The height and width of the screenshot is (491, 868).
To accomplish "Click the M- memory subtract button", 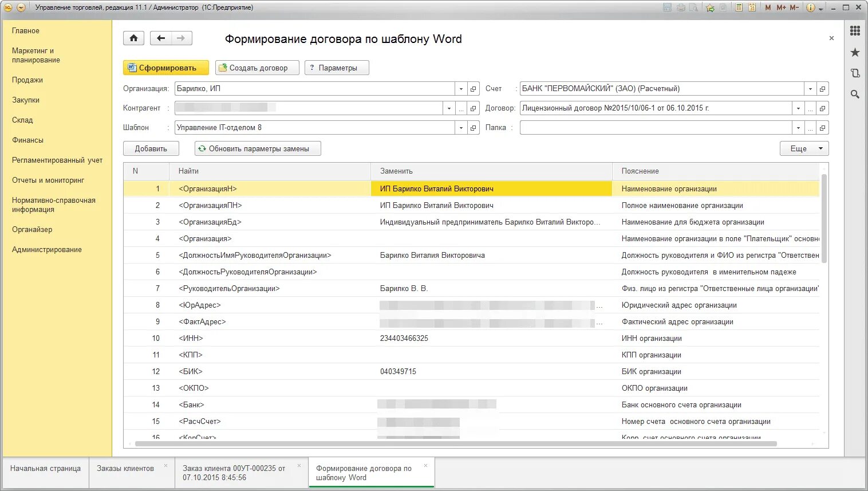I will pyautogui.click(x=794, y=7).
